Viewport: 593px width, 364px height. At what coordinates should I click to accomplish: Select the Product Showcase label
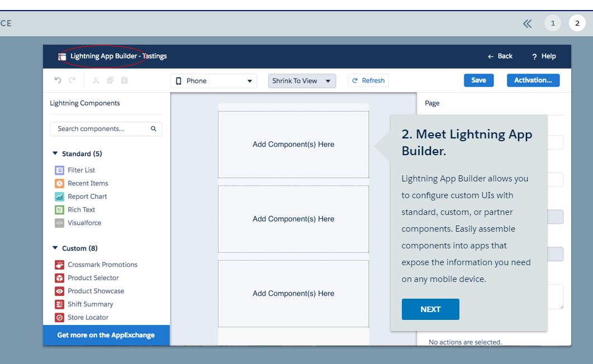[96, 291]
